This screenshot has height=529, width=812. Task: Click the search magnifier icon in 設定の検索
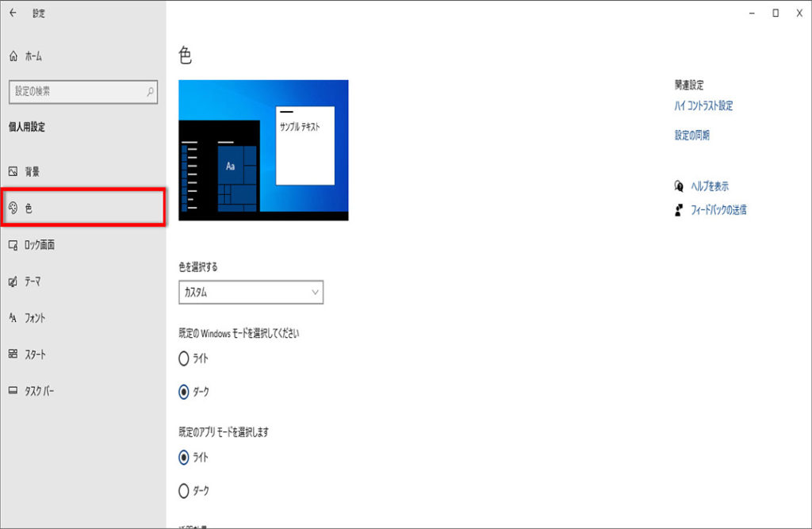pos(150,92)
